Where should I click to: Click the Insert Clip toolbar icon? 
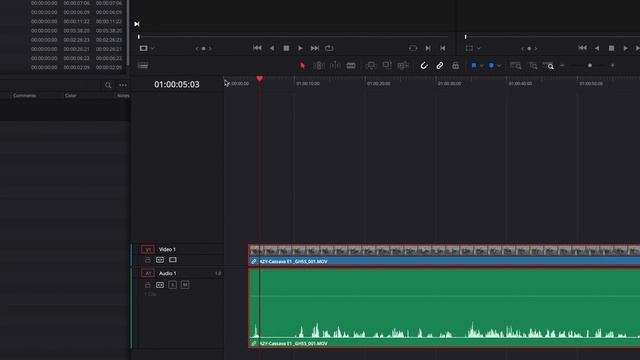point(371,66)
